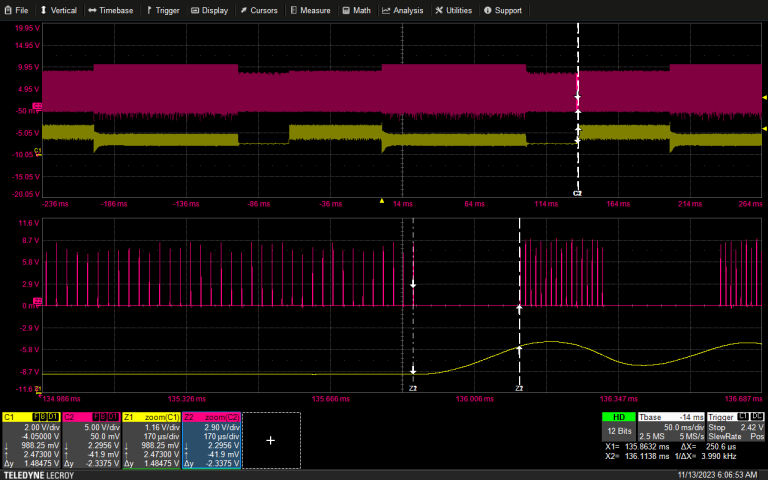Viewport: 768px width, 480px height.
Task: Click the Measure menu icon
Action: [x=294, y=10]
